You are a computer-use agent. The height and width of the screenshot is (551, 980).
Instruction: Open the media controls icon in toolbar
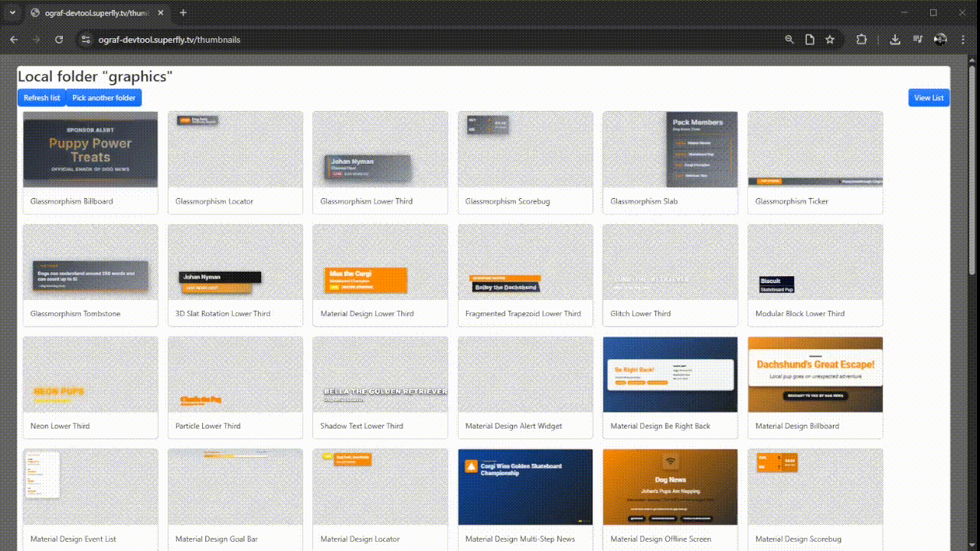click(917, 40)
